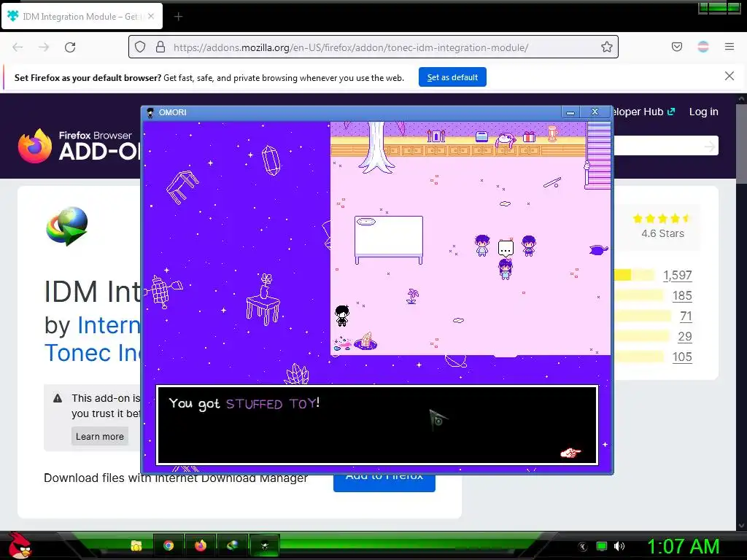Click the OMORI window title bar icon

pyautogui.click(x=150, y=112)
